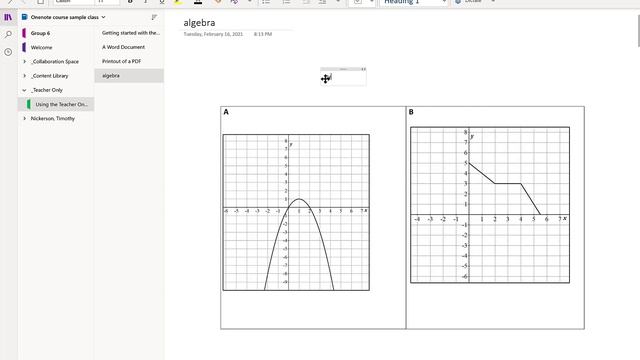
Task: Toggle the notebook navigation pane icon
Action: click(8, 17)
